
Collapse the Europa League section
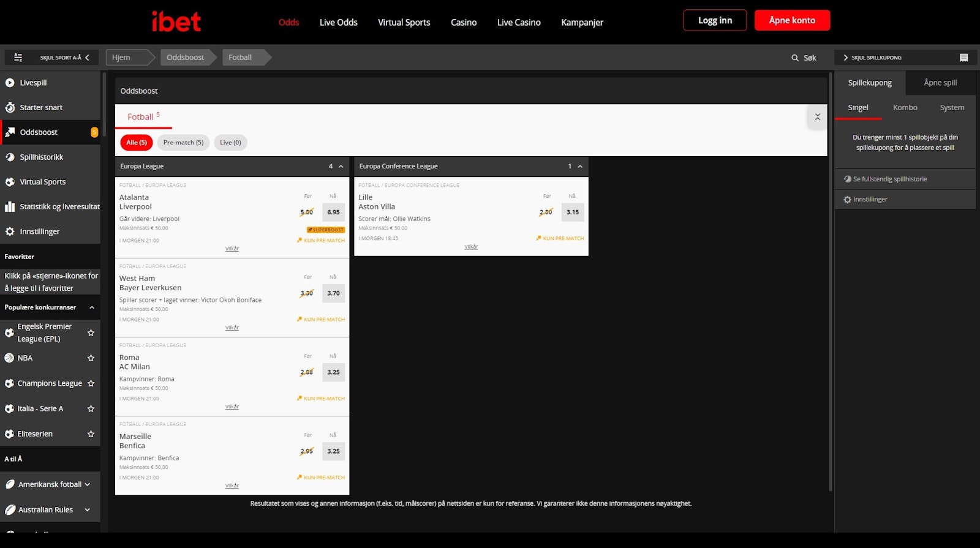click(341, 167)
